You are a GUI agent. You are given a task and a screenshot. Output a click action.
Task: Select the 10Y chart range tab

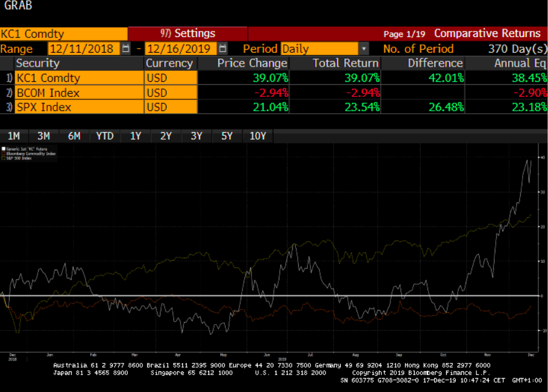[x=258, y=136]
